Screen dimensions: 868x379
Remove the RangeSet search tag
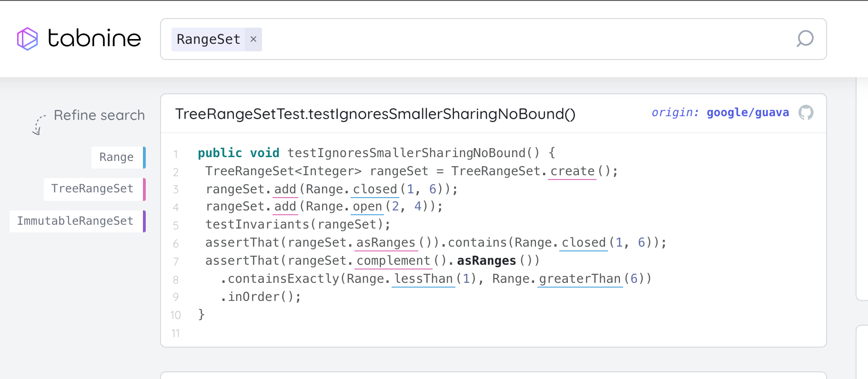coord(253,39)
